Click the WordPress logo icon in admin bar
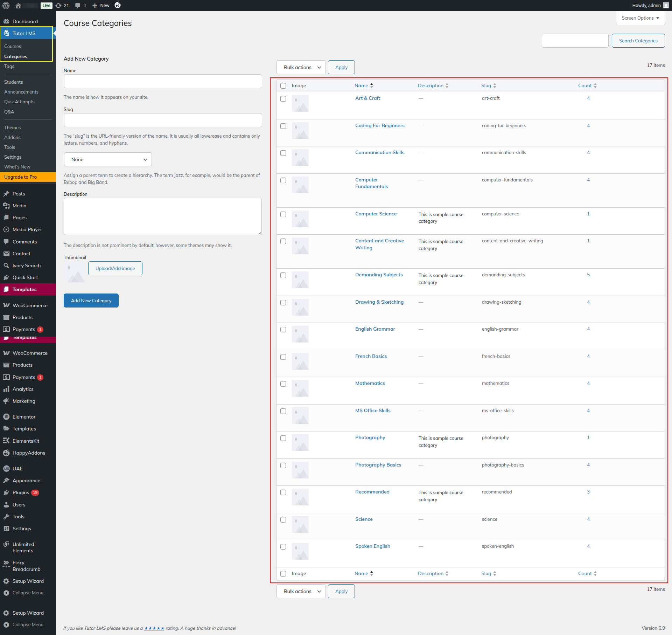672x635 pixels. tap(6, 5)
